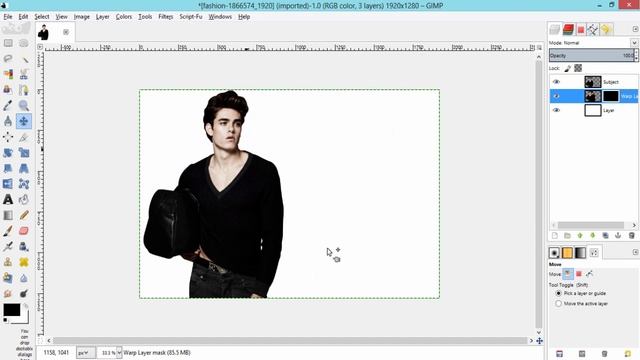
Task: Enable 'Pick a layer or guide' option
Action: (x=558, y=293)
